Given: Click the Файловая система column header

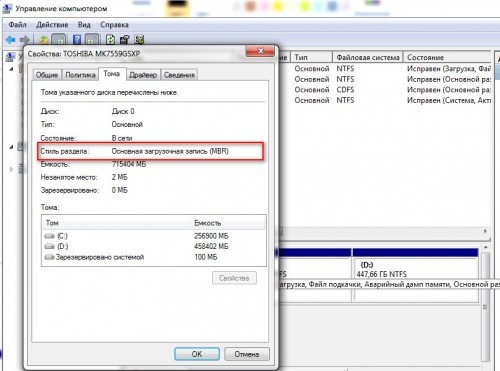Looking at the screenshot, I should coord(368,57).
